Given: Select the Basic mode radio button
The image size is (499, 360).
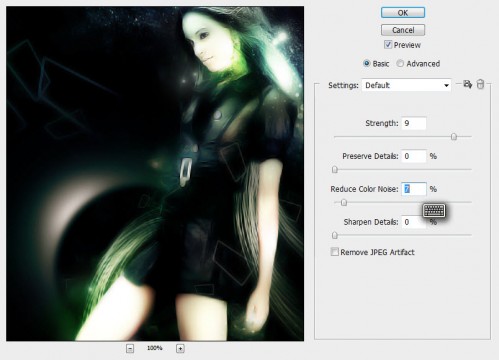Looking at the screenshot, I should pyautogui.click(x=366, y=64).
